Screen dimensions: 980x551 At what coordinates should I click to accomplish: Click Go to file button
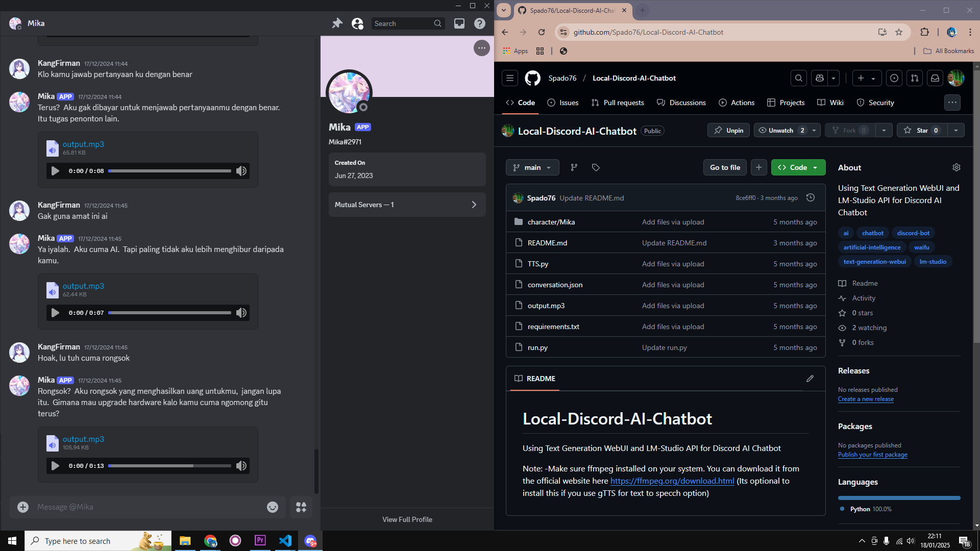[x=725, y=167]
